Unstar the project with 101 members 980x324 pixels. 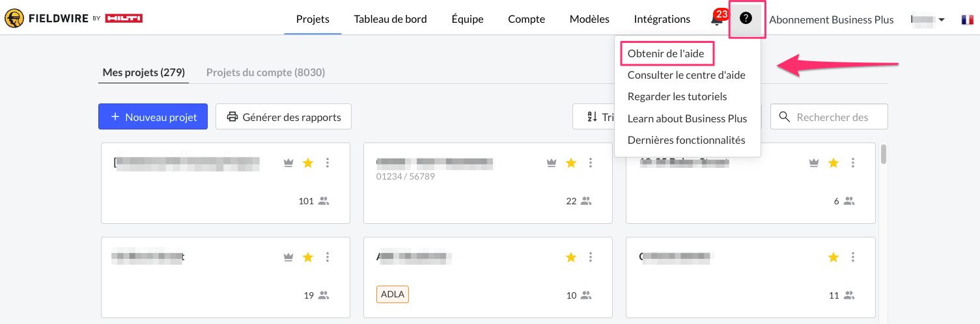308,163
